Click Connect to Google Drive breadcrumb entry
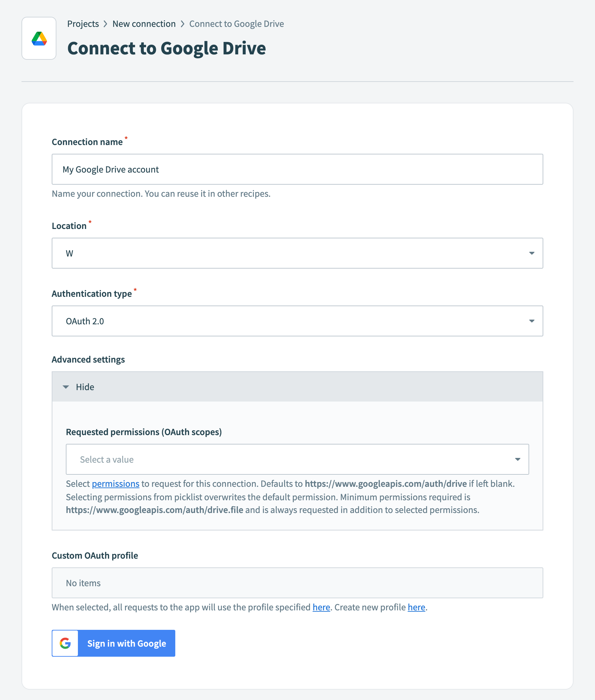The width and height of the screenshot is (595, 700). coord(236,24)
